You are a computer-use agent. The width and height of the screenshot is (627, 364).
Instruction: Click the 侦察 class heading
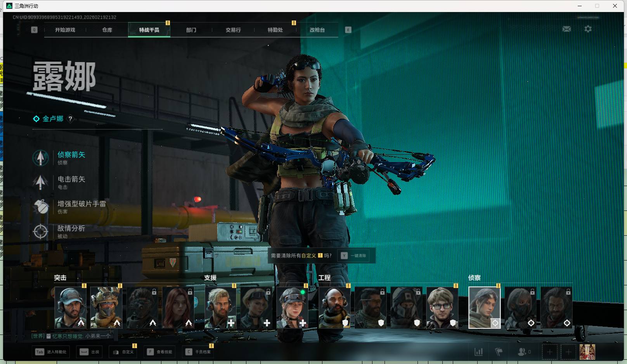(475, 278)
